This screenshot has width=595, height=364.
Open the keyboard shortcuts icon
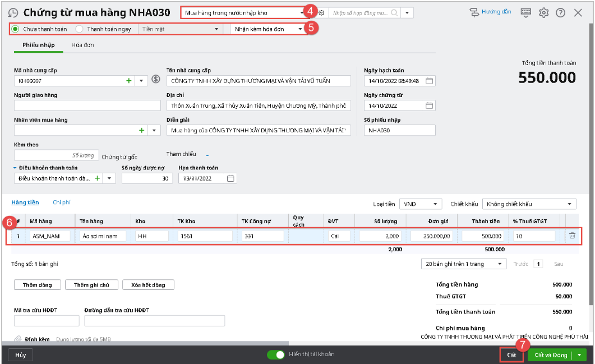point(525,12)
